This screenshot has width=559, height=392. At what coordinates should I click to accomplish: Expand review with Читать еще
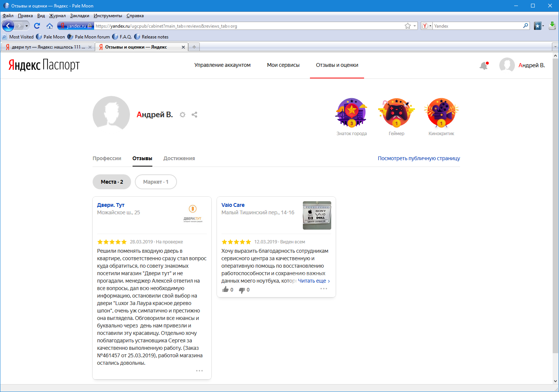click(x=314, y=281)
